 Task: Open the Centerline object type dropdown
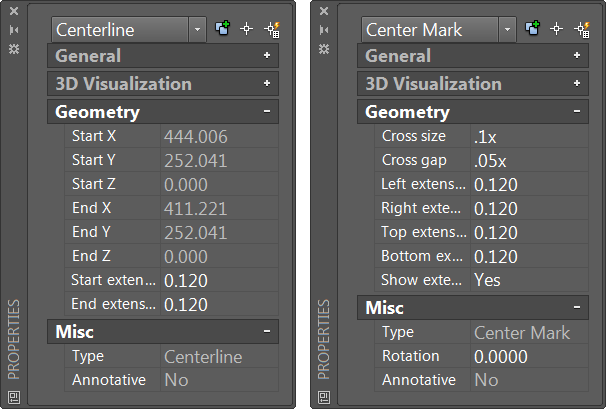197,30
